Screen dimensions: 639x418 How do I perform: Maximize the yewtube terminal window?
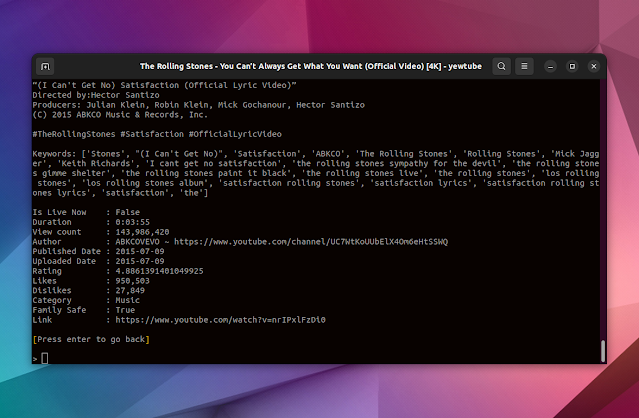(572, 66)
